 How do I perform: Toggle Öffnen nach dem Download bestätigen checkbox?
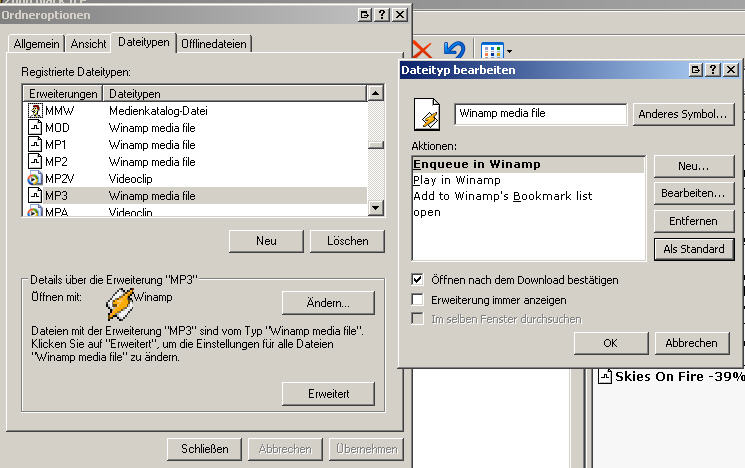pyautogui.click(x=417, y=279)
